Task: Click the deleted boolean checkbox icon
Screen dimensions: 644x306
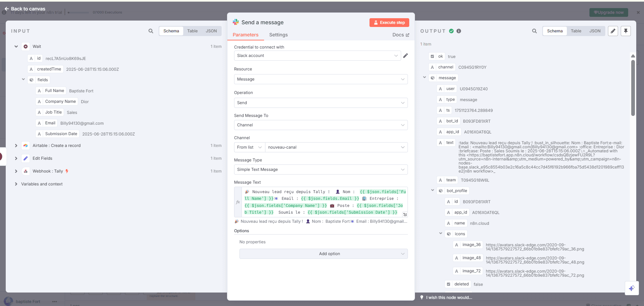Action: 448,284
